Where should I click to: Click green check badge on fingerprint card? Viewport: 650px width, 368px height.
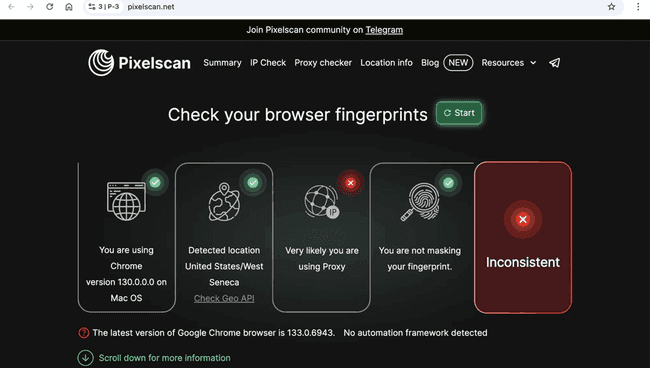tap(449, 183)
